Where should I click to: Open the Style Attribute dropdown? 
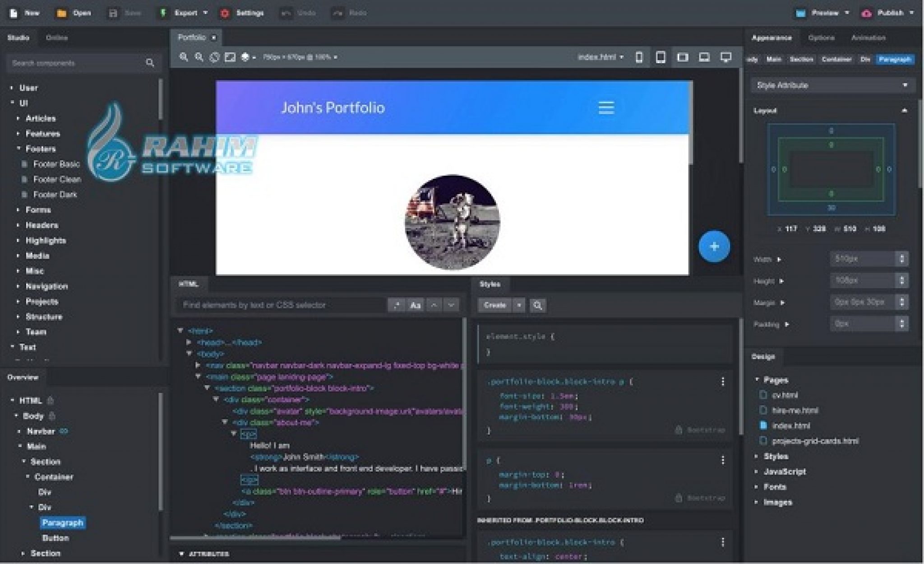pos(832,85)
